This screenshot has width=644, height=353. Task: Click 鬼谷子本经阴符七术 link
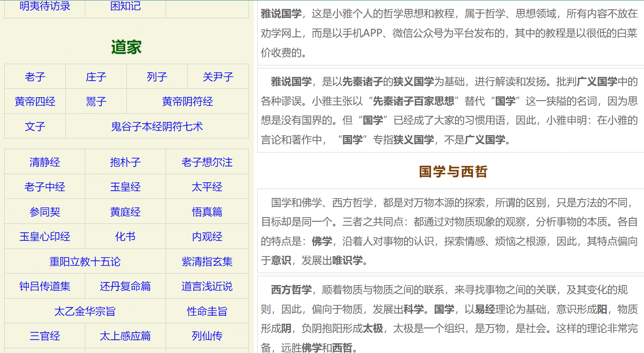click(157, 127)
